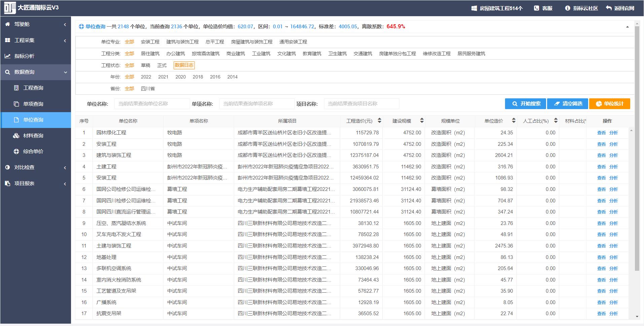Click the 数据查询 magnifier icon
Screen dimensions: 644x326
[x=7, y=72]
